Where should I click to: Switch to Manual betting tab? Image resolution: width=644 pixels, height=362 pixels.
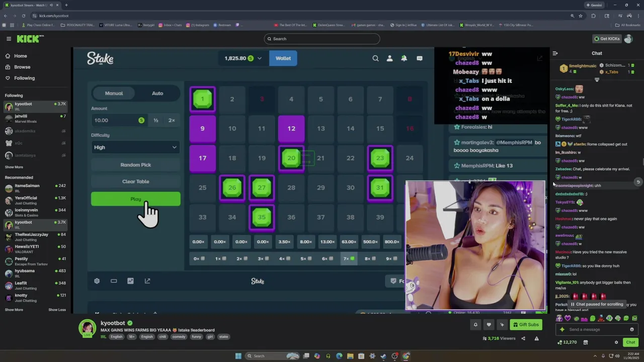tap(114, 93)
